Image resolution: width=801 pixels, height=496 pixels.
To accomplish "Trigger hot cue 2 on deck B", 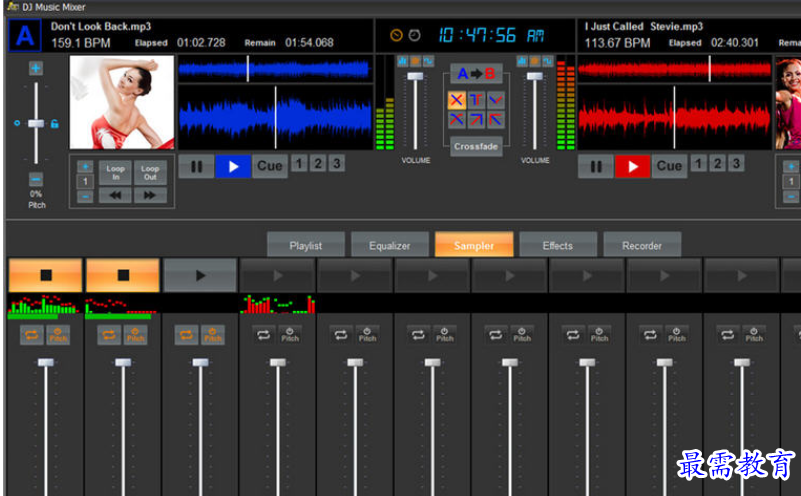I will pyautogui.click(x=717, y=163).
